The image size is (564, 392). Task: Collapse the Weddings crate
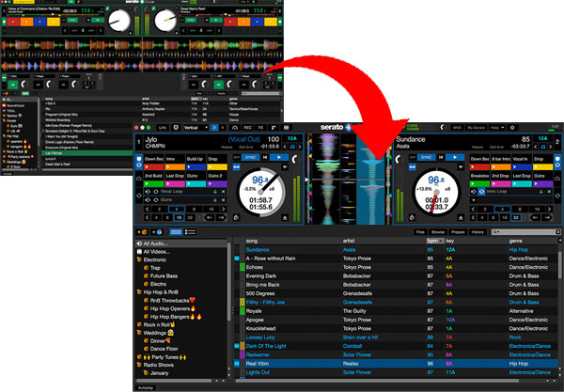click(139, 333)
